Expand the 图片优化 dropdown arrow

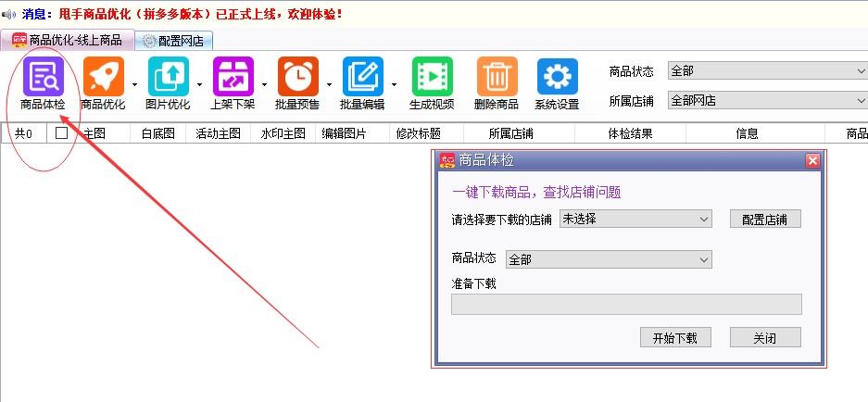point(200,84)
